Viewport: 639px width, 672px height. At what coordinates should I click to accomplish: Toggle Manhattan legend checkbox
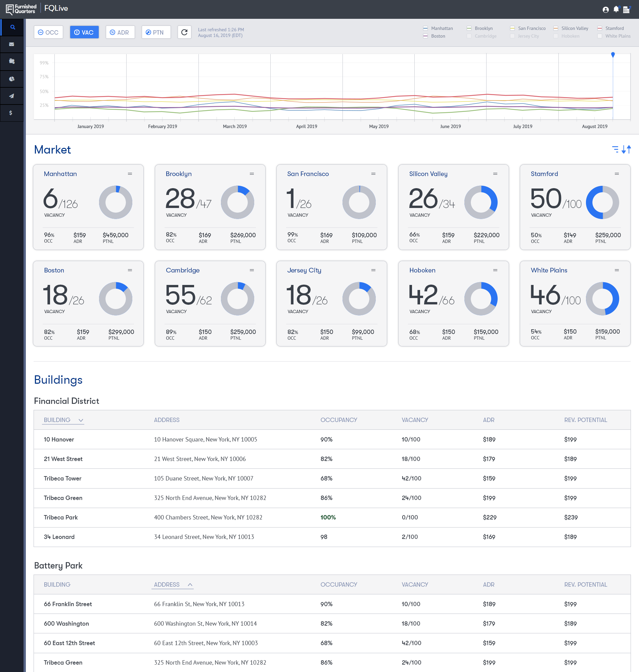[x=425, y=28]
